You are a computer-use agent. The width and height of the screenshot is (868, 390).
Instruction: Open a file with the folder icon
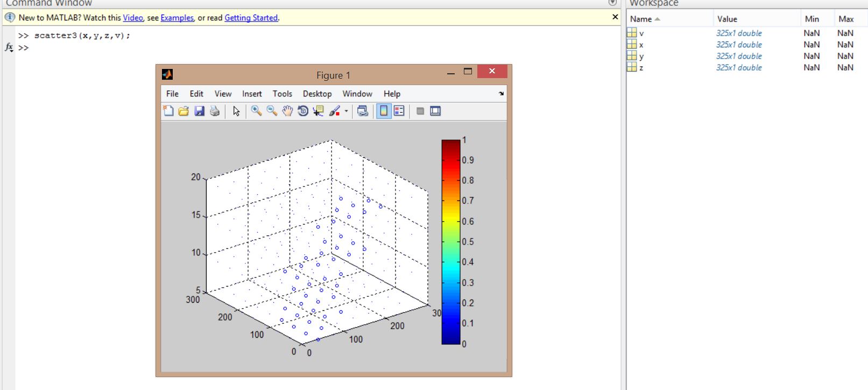(184, 111)
